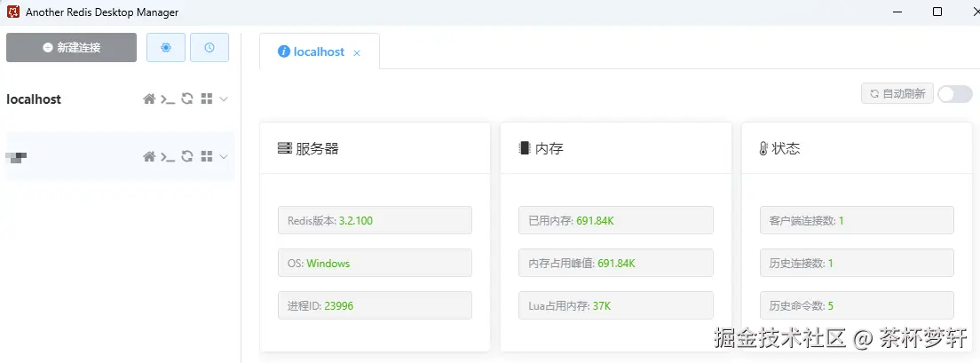Click the 状态 card heading text

click(x=786, y=149)
